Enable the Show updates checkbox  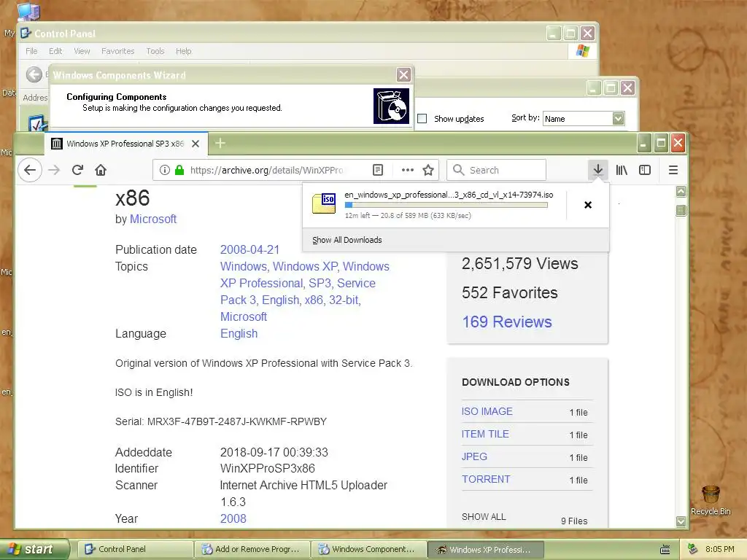point(422,119)
